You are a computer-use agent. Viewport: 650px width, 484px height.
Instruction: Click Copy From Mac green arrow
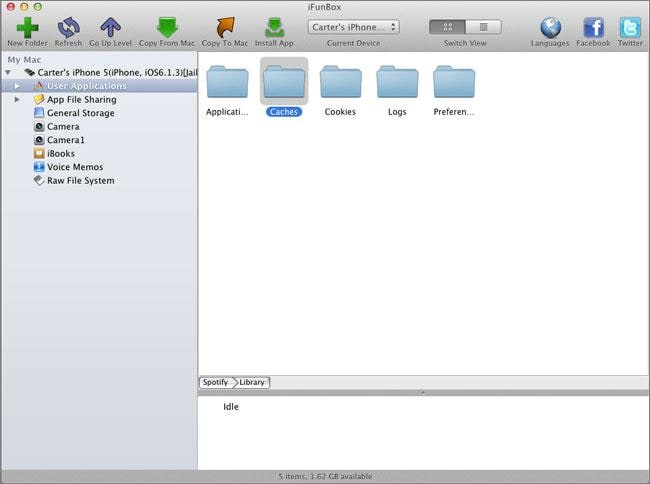click(x=167, y=27)
